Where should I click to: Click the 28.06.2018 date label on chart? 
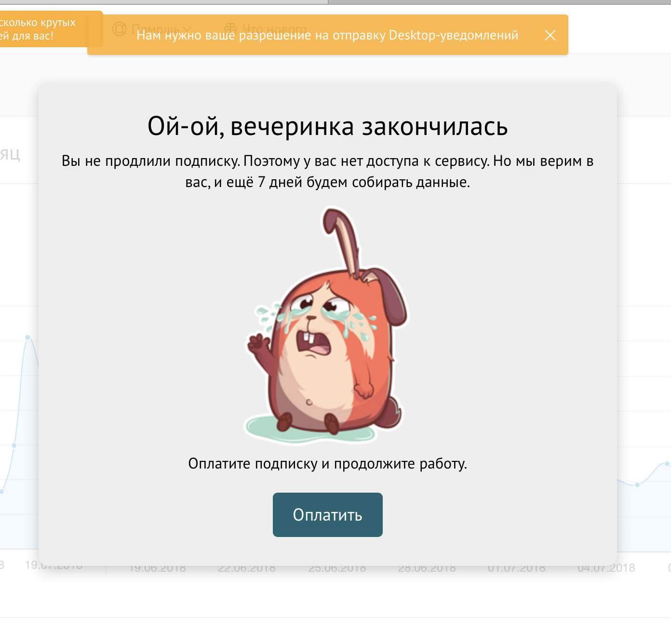tap(427, 569)
